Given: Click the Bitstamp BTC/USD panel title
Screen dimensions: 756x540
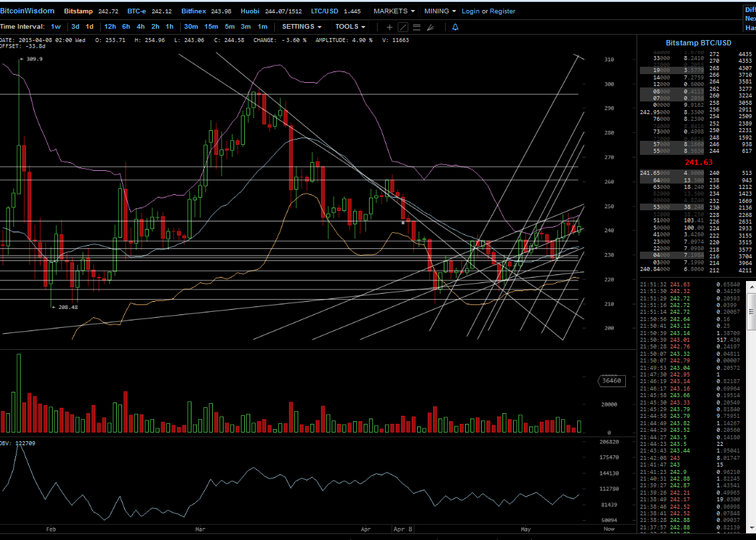Looking at the screenshot, I should tap(698, 43).
